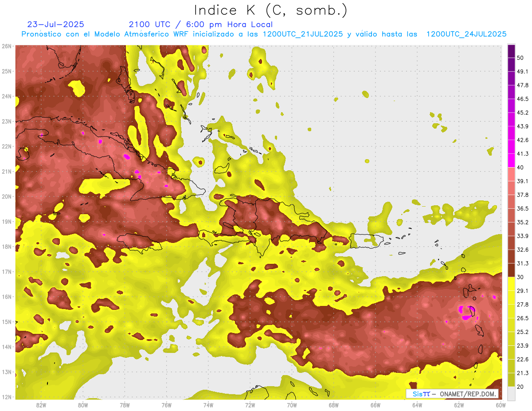Click the longitude label "74W"

click(x=208, y=405)
